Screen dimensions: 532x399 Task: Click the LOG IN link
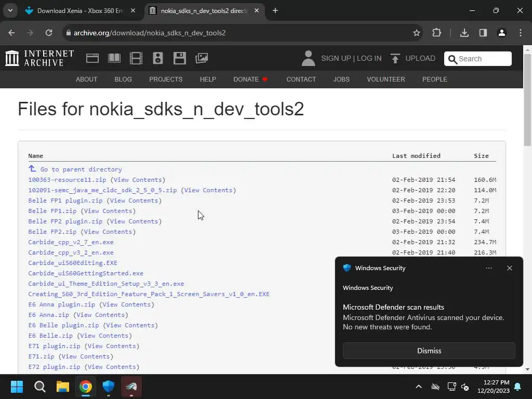point(369,58)
